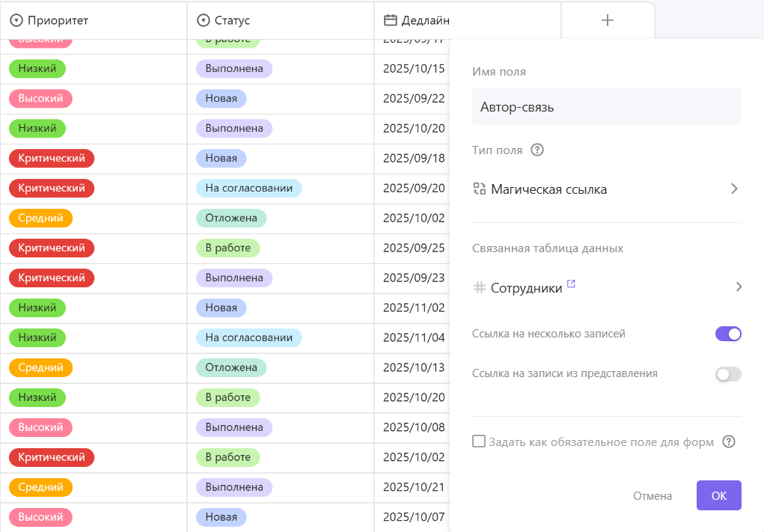
Task: Click the help icon next to Тип поля
Action: (537, 150)
